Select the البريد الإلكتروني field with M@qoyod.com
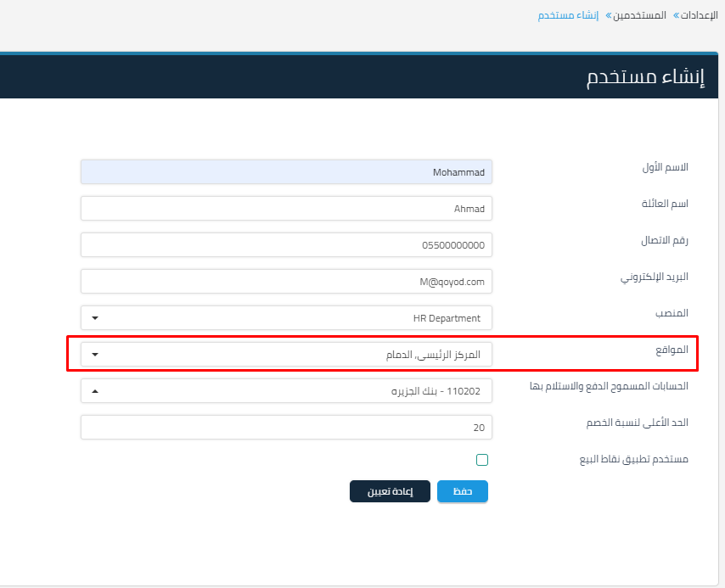 [x=286, y=281]
